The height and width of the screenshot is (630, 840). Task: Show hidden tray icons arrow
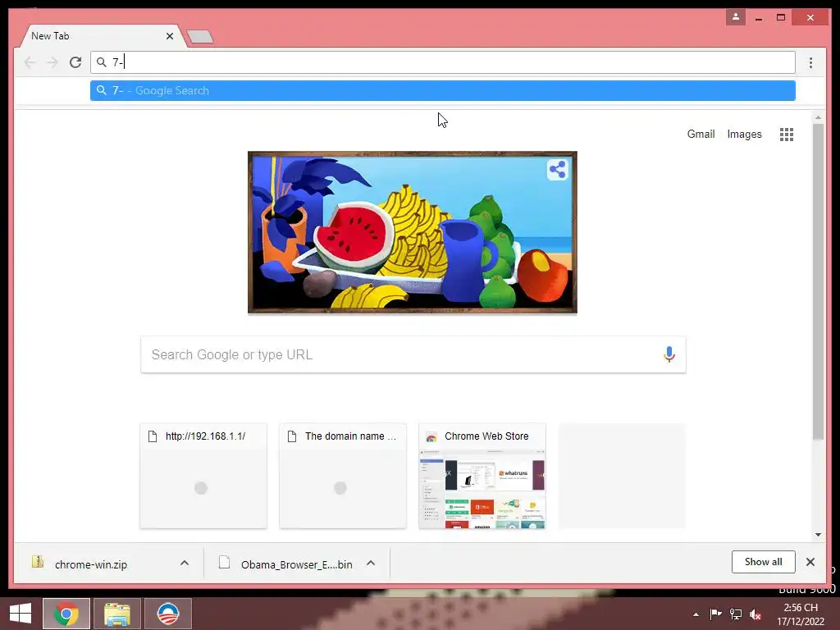[696, 614]
